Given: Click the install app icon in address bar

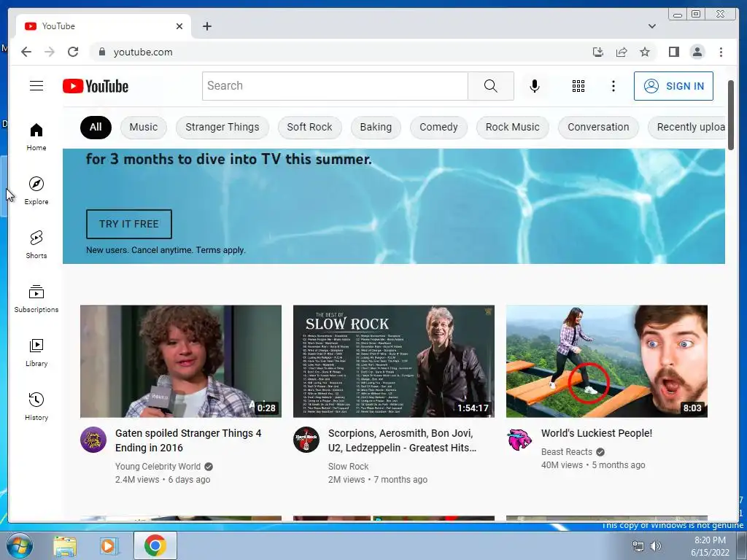Looking at the screenshot, I should pos(598,52).
